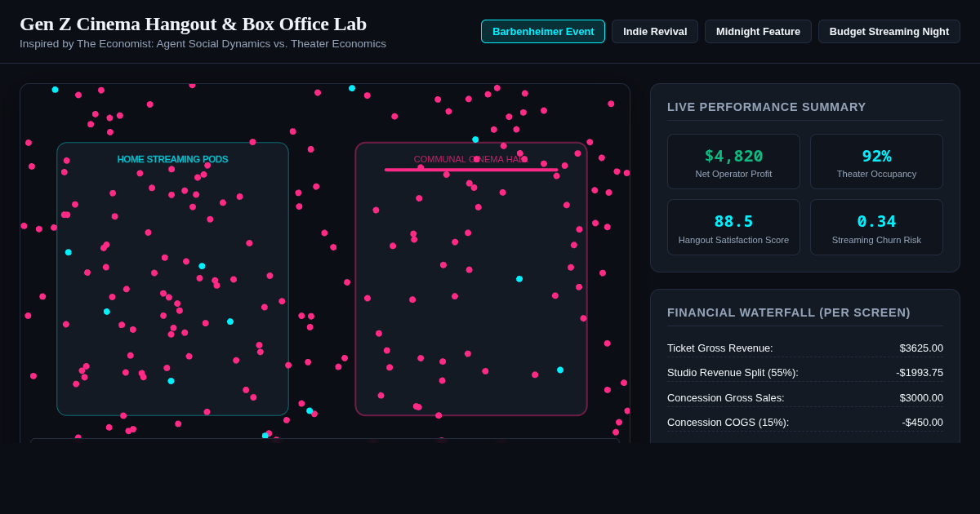Click the 0.34 Streaming Churn Risk value
This screenshot has width=980, height=514.
tap(876, 221)
